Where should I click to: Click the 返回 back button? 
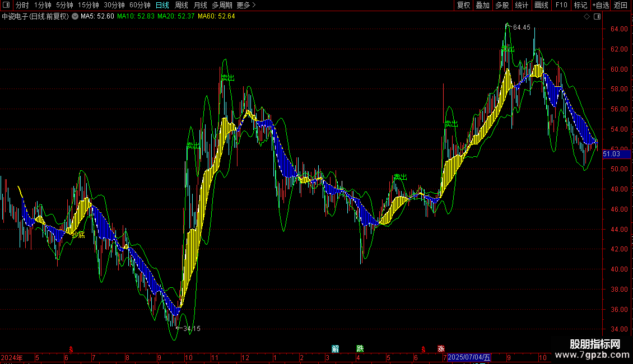point(621,5)
